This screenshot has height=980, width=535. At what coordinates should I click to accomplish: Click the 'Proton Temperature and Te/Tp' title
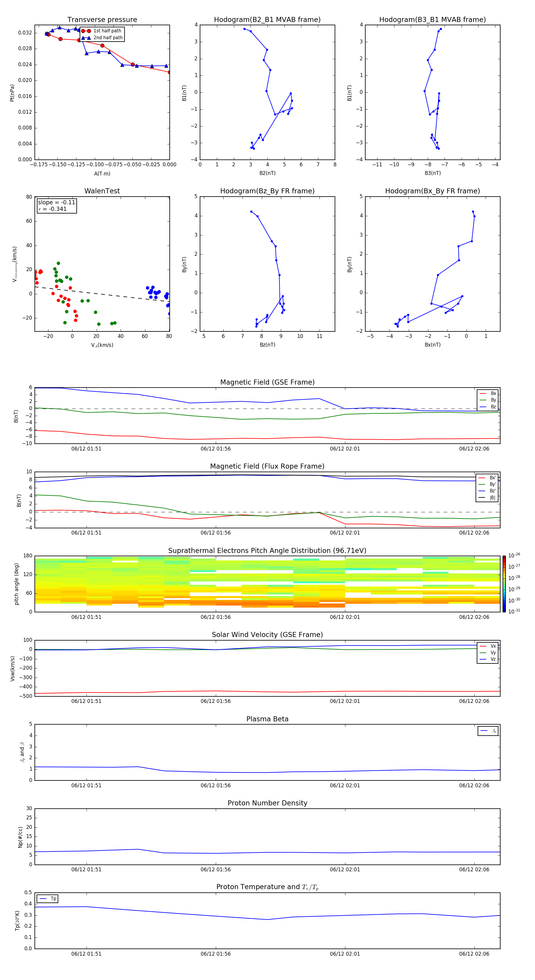pyautogui.click(x=267, y=887)
